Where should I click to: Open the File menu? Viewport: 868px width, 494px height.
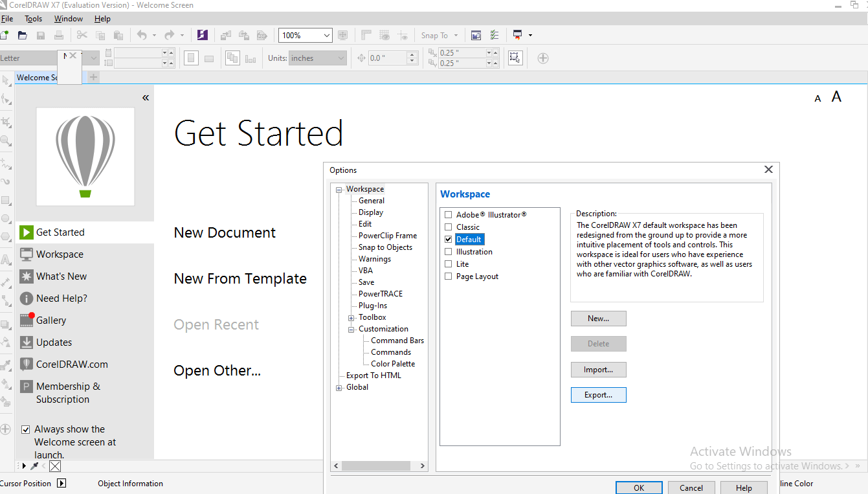pyautogui.click(x=6, y=19)
